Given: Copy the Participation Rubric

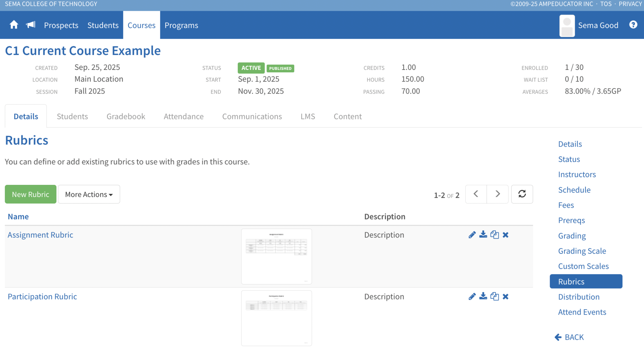Looking at the screenshot, I should [494, 296].
